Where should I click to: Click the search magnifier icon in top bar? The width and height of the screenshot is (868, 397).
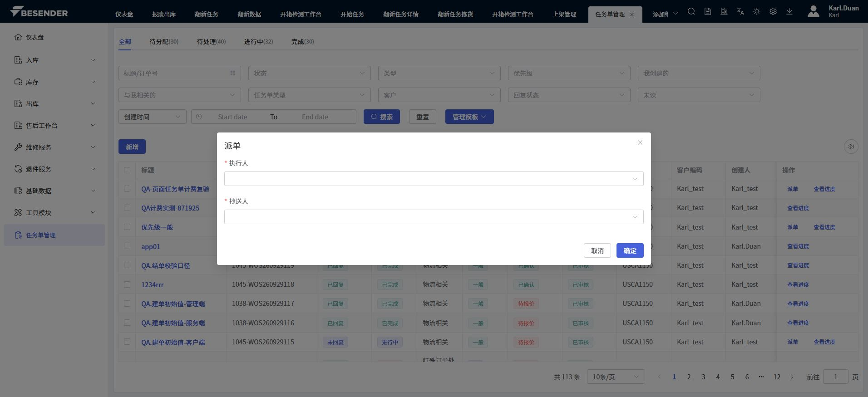pos(691,11)
